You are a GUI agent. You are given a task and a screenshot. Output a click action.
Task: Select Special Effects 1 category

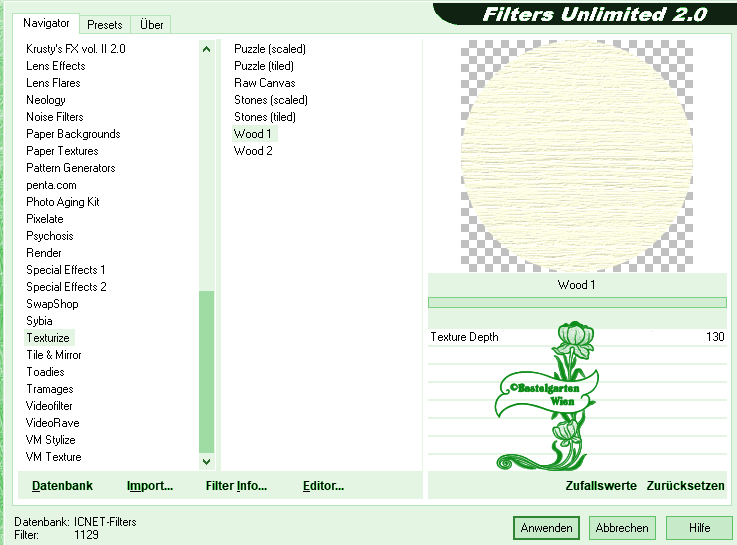65,270
